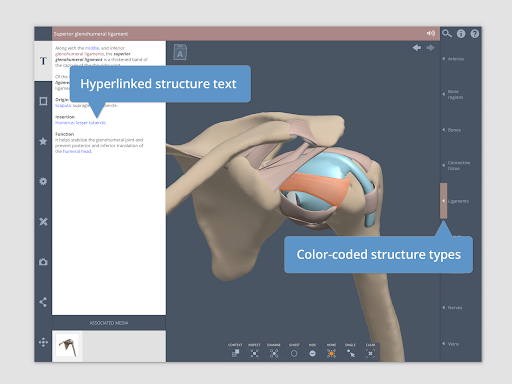Click the star favorites icon in sidebar
Viewport: 512px width, 384px height.
coord(43,141)
